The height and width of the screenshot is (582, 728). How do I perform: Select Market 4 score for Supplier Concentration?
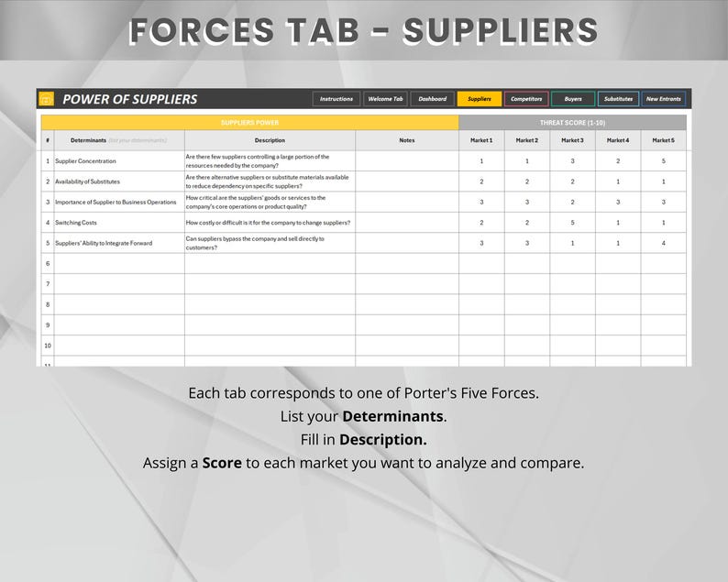point(618,161)
